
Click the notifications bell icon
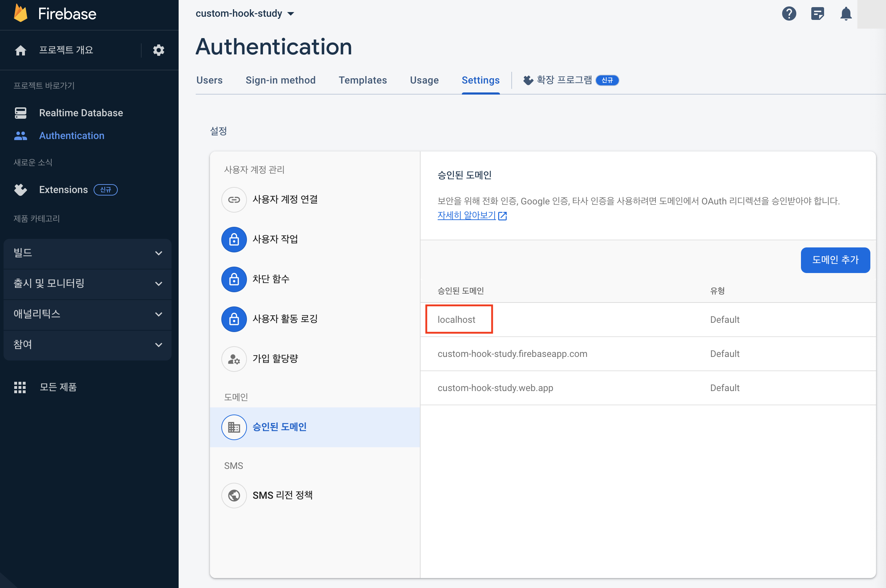(845, 14)
